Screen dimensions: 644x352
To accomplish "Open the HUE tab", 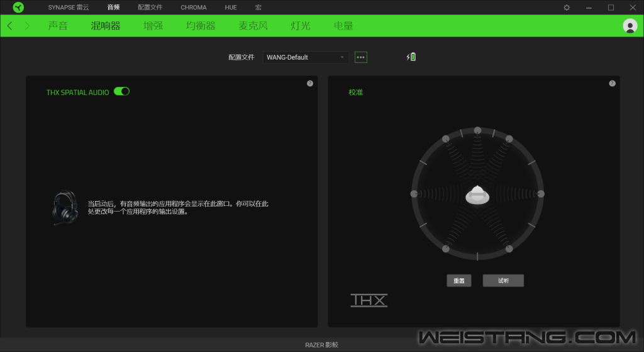I will (231, 8).
